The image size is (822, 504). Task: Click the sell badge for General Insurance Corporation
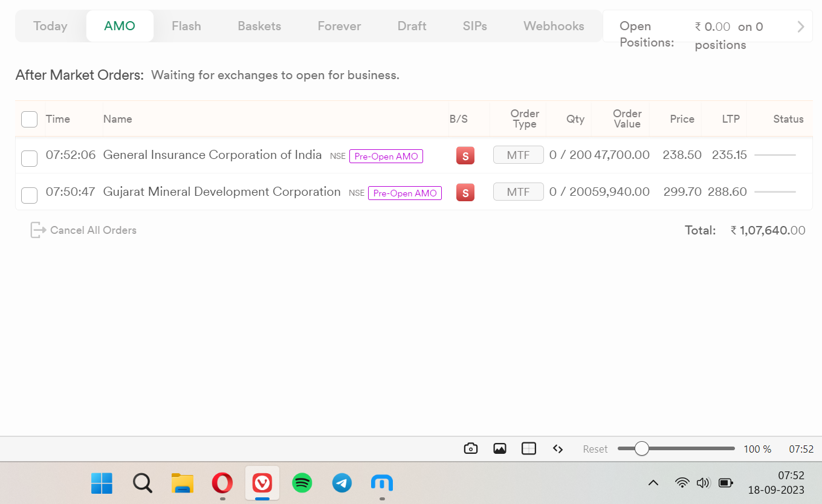[465, 155]
